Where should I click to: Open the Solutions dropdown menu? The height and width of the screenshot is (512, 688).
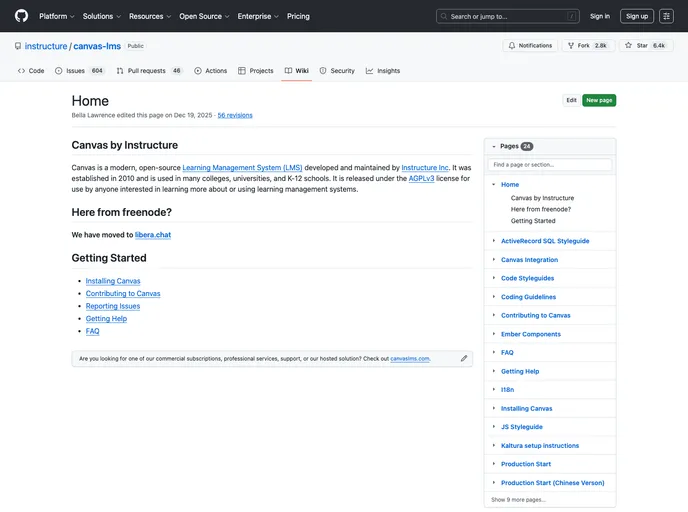point(102,16)
